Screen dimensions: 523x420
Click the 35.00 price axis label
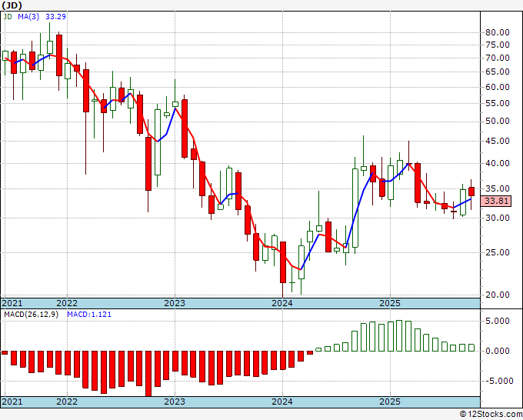click(498, 188)
